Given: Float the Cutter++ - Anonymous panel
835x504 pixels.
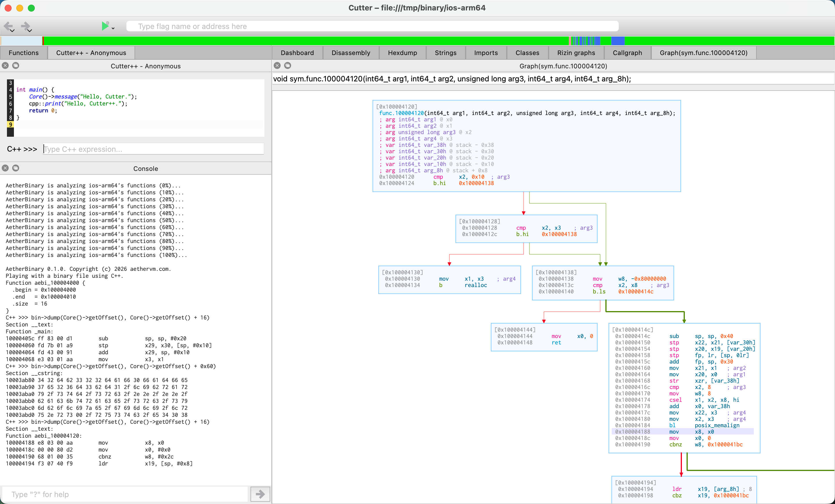Looking at the screenshot, I should (16, 66).
